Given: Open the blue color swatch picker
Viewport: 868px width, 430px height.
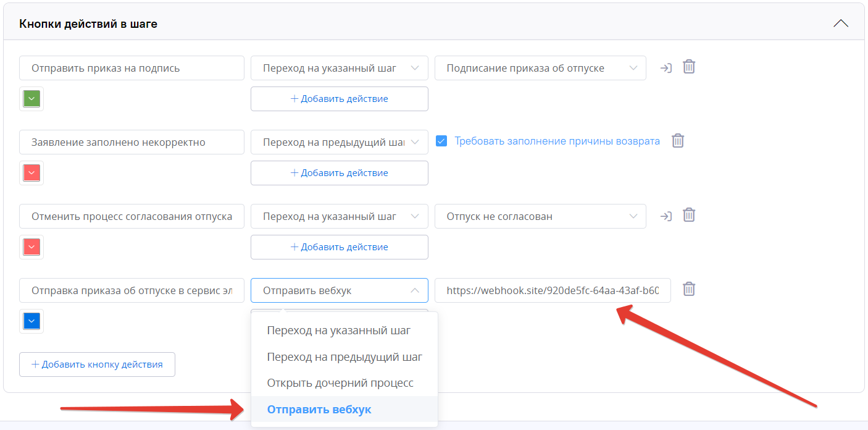Looking at the screenshot, I should (x=31, y=321).
